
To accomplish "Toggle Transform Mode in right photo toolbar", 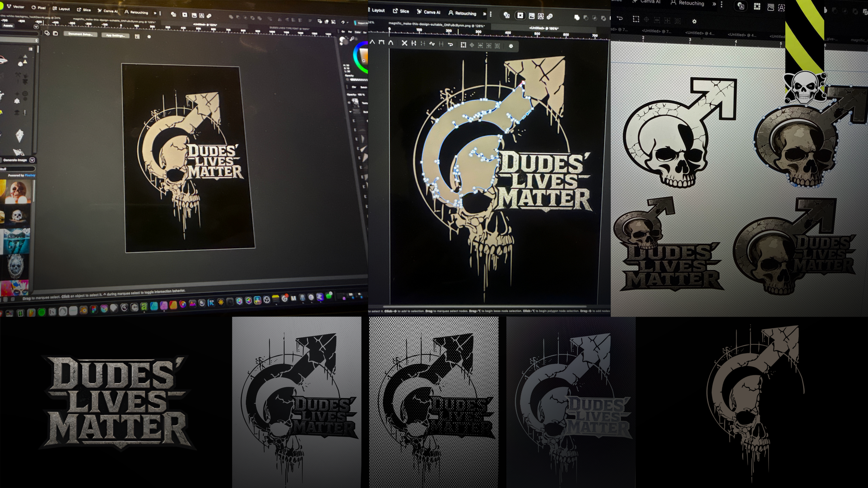I will [x=636, y=19].
